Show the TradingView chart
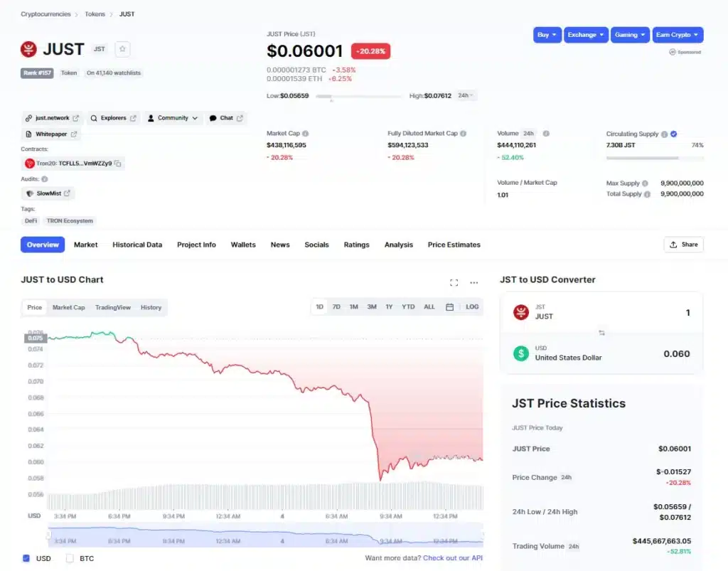Image resolution: width=728 pixels, height=571 pixels. tap(113, 307)
